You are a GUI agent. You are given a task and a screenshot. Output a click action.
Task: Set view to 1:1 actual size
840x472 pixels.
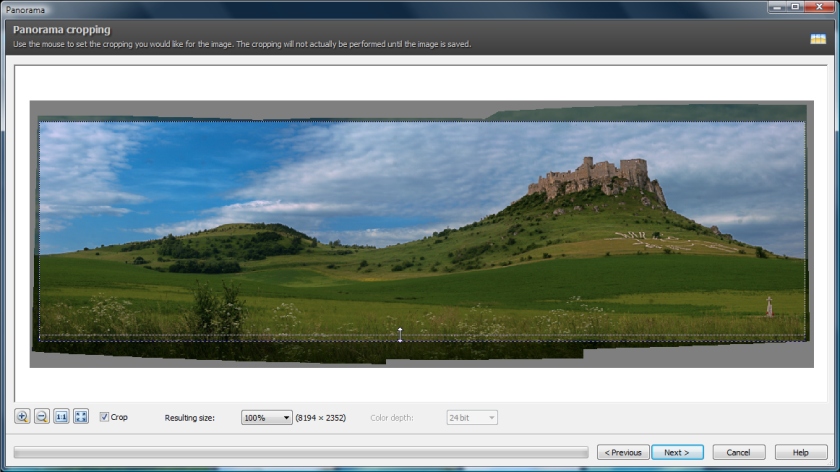(61, 416)
